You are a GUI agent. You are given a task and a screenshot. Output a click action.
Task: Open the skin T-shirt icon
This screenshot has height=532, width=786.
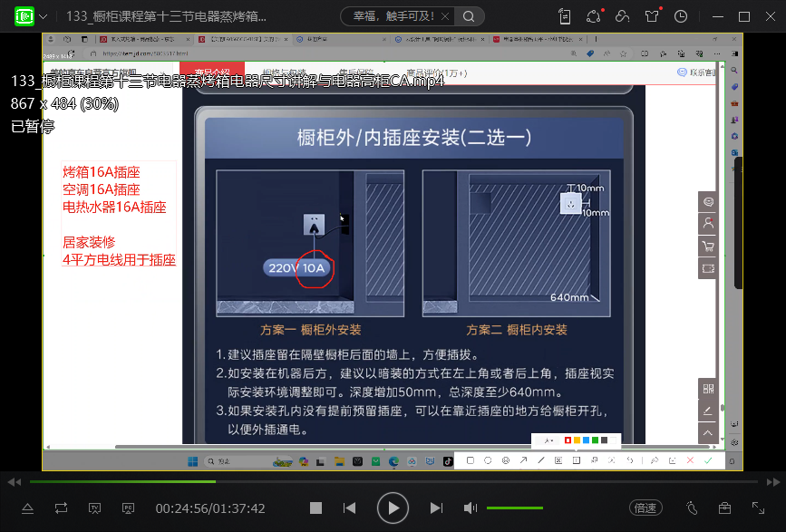coord(652,16)
